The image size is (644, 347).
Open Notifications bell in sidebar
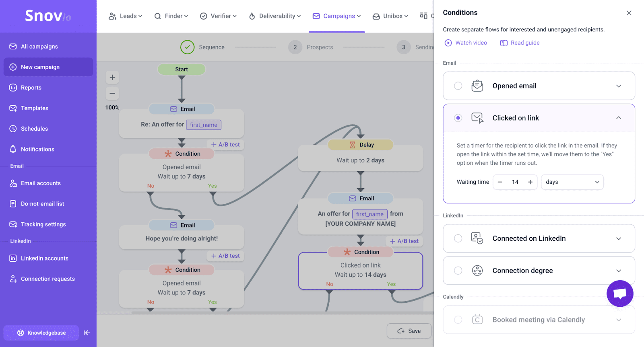37,149
